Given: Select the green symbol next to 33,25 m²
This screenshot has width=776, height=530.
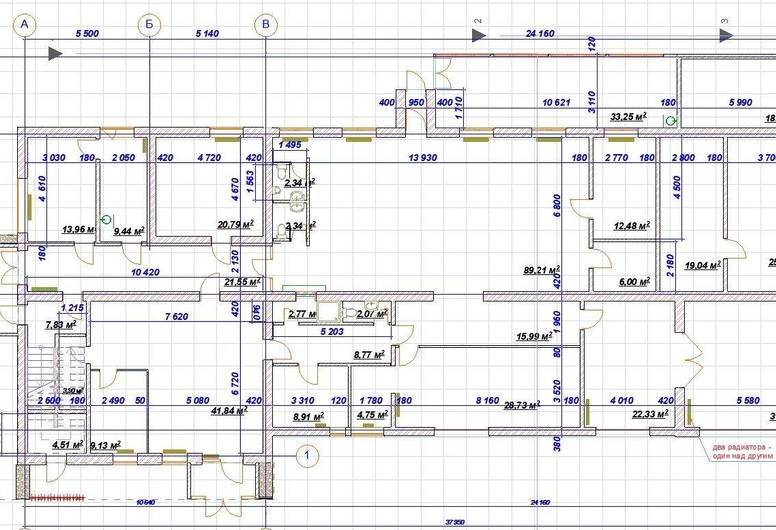Looking at the screenshot, I should (670, 120).
